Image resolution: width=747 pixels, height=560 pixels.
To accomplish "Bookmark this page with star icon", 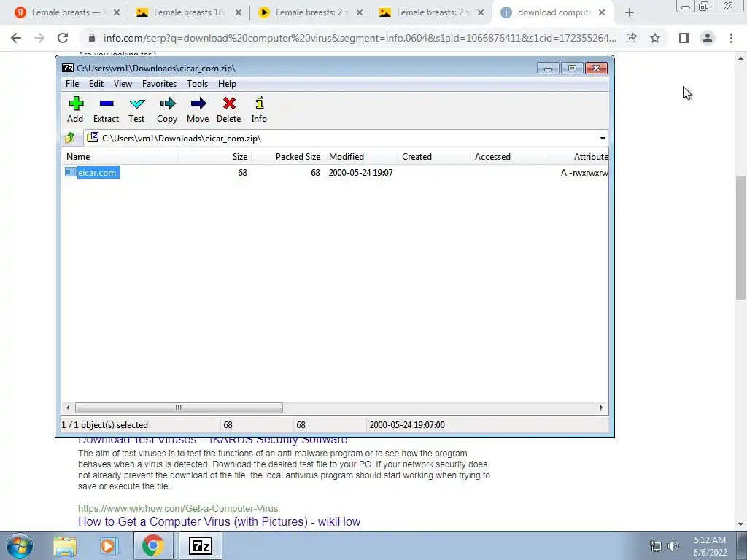I will pyautogui.click(x=655, y=38).
